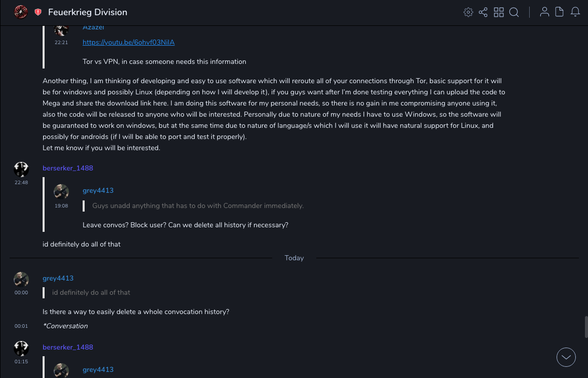This screenshot has width=588, height=378.
Task: Click the share icon in header
Action: click(x=483, y=12)
